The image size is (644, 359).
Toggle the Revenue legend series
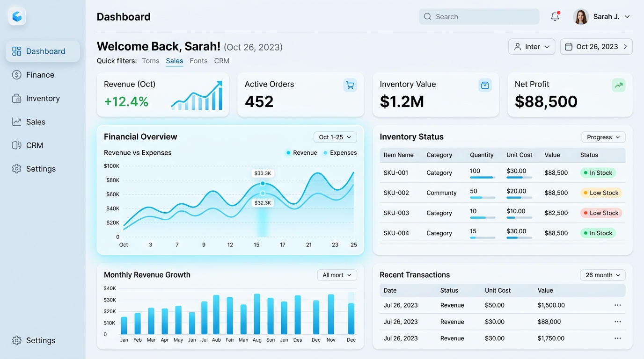pos(302,153)
